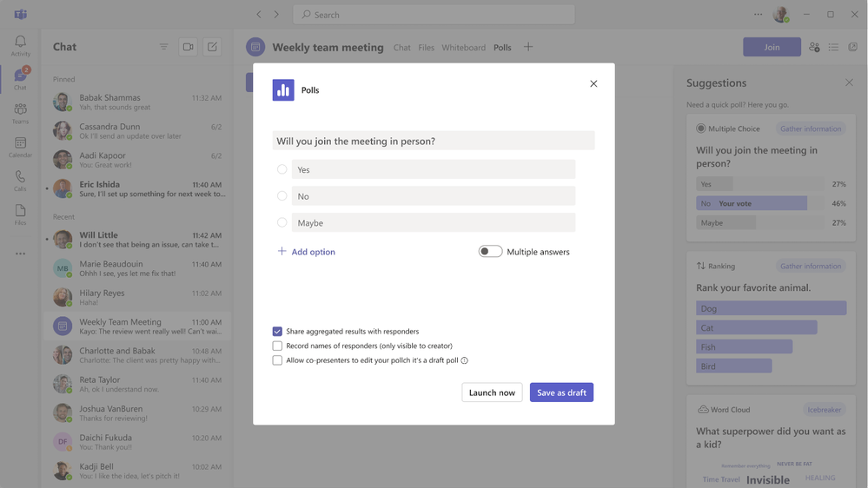Compose a new chat message
This screenshot has width=868, height=488.
point(213,47)
